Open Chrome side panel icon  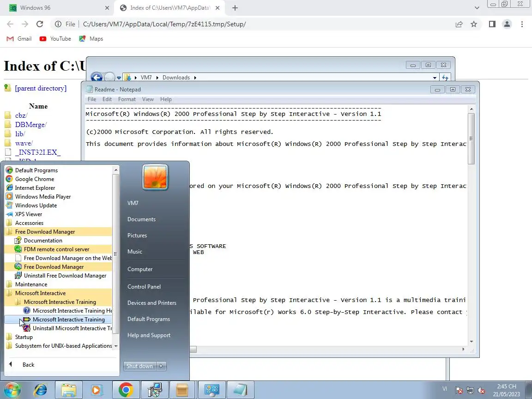[x=492, y=24]
